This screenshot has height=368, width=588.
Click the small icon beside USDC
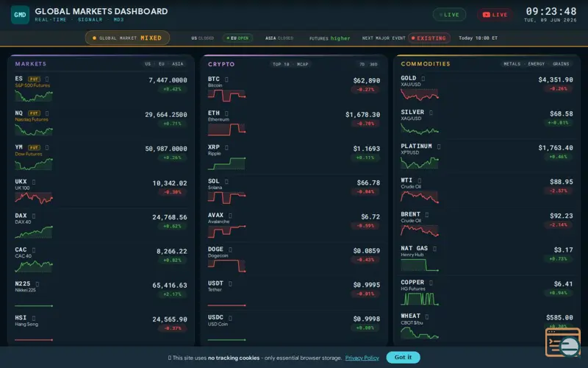click(x=230, y=318)
